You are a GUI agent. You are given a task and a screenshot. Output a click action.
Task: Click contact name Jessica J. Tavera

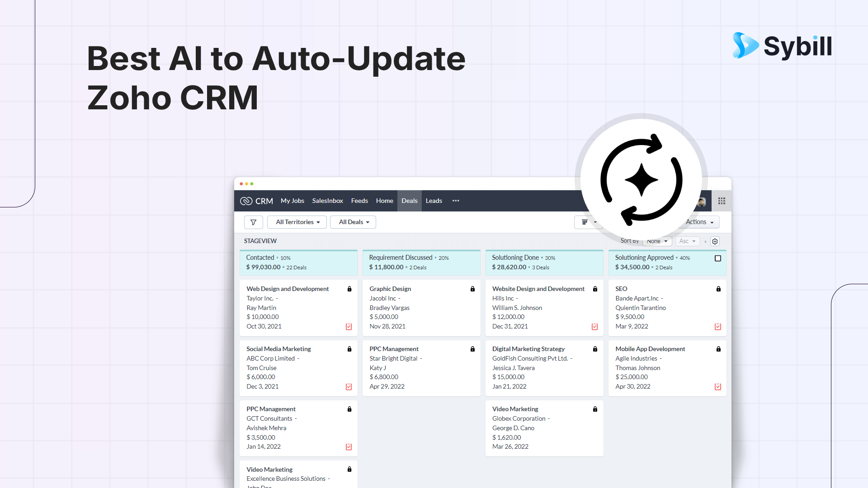(x=514, y=368)
